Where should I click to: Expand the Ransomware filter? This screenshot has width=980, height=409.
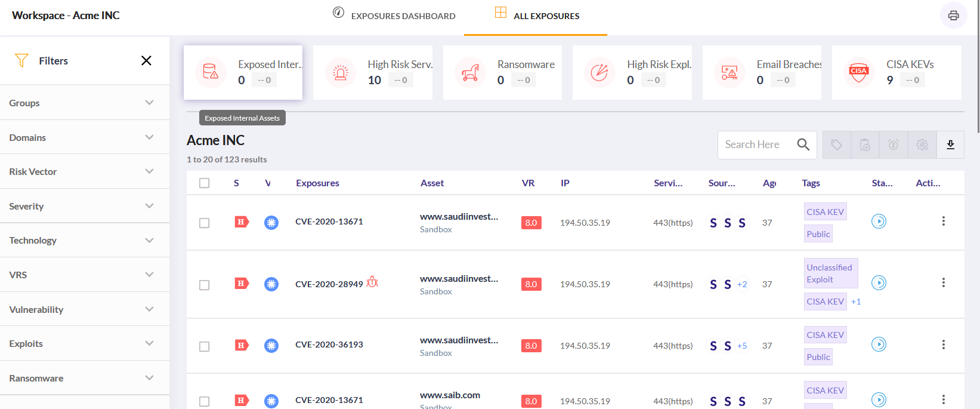tap(85, 378)
